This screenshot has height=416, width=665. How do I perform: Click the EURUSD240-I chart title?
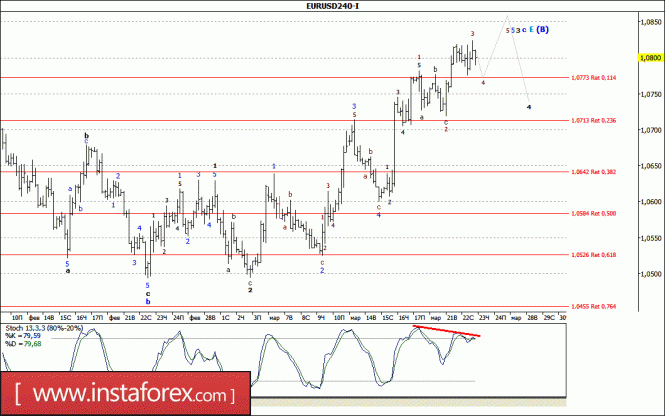tap(332, 6)
